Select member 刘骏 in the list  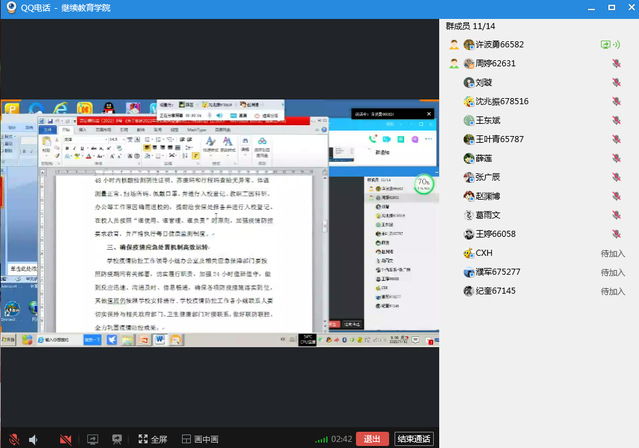(485, 82)
